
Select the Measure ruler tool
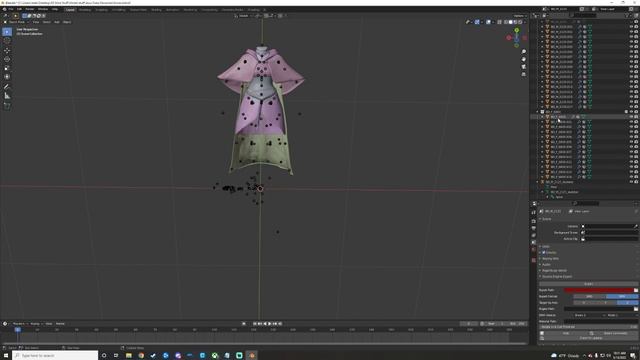(7, 96)
